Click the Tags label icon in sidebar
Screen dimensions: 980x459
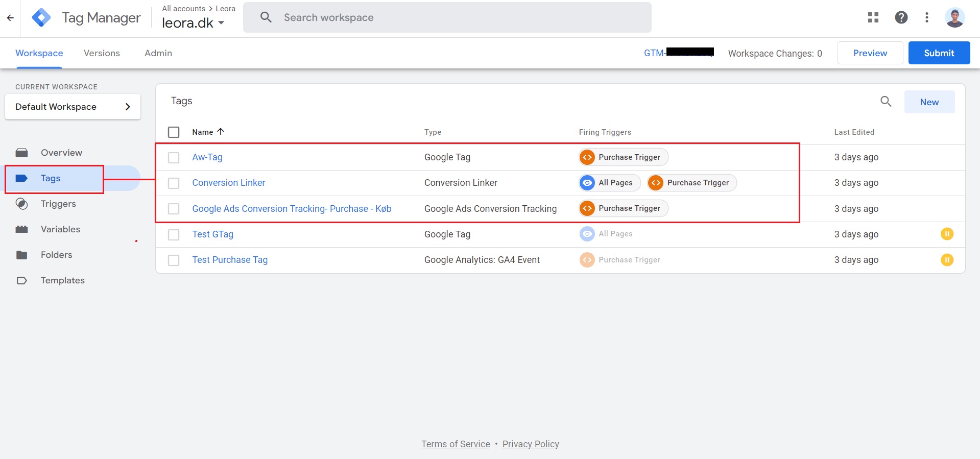click(x=21, y=178)
